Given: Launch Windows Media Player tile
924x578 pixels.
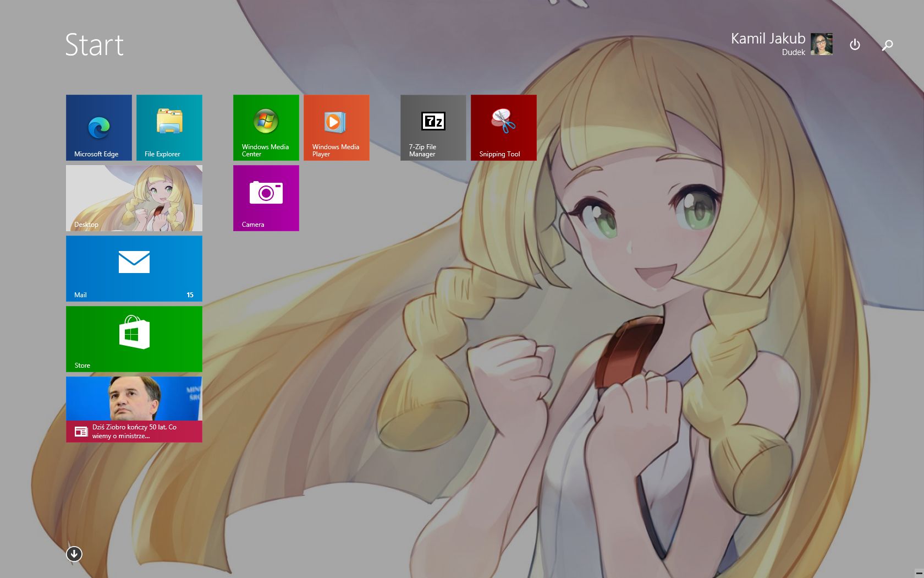Looking at the screenshot, I should point(337,128).
